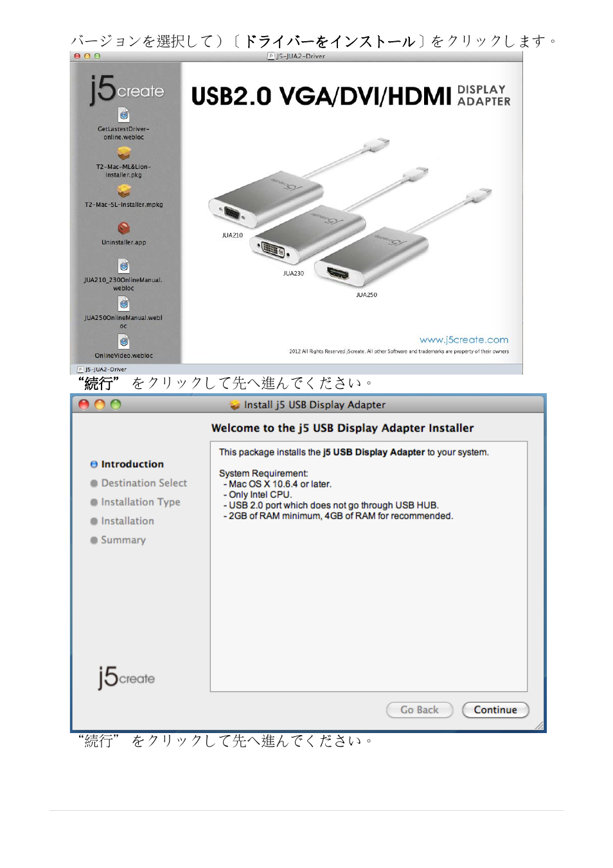Visit the www.j5create.com link
The width and height of the screenshot is (613, 868).
[x=463, y=340]
